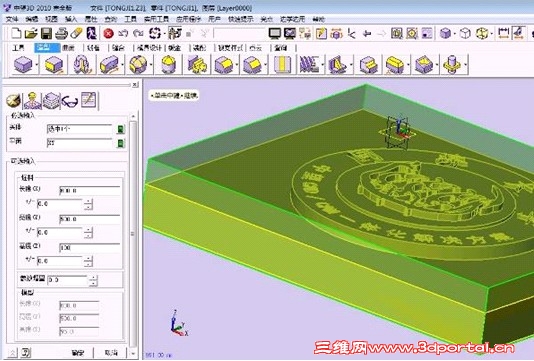534x361 pixels.
Task: Click the redo arrow icon
Action: click(138, 33)
